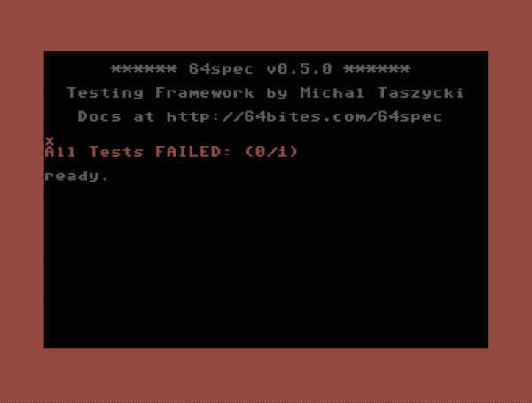The width and height of the screenshot is (532, 403).
Task: Click the word Tests in results line
Action: (116, 152)
